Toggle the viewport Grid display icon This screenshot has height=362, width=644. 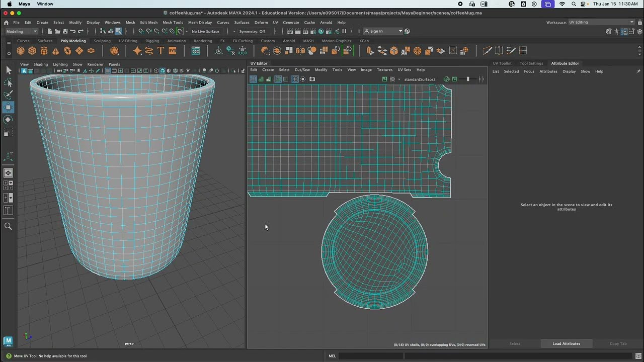(108, 71)
